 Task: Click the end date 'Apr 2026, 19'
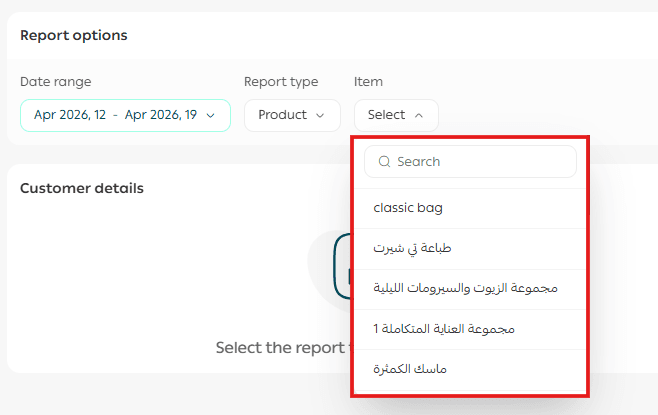(160, 115)
